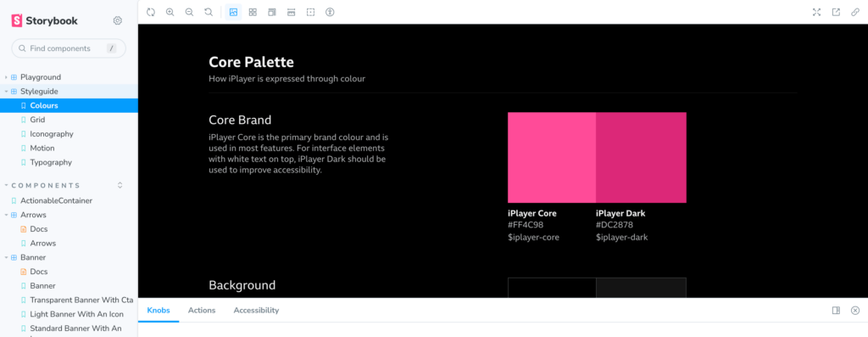Toggle the measure outline icon
Image resolution: width=868 pixels, height=337 pixels.
point(310,12)
